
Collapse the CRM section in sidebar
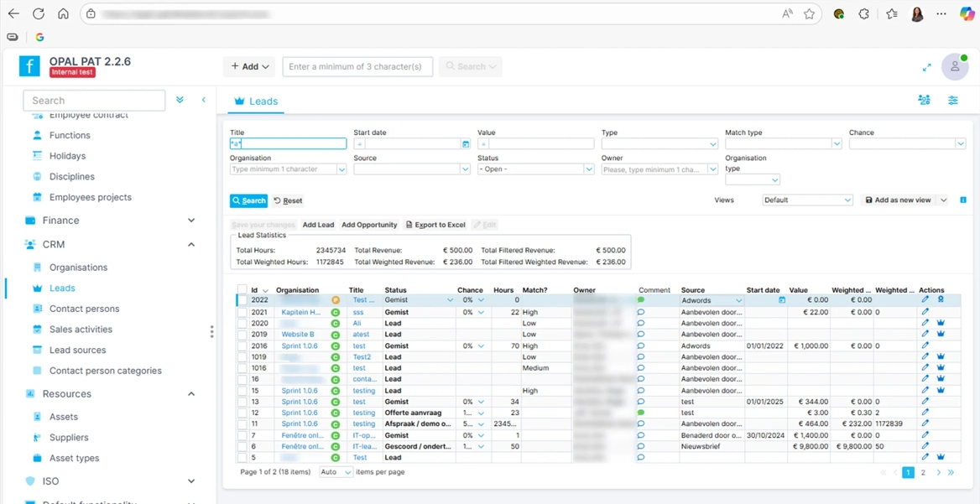click(x=191, y=245)
